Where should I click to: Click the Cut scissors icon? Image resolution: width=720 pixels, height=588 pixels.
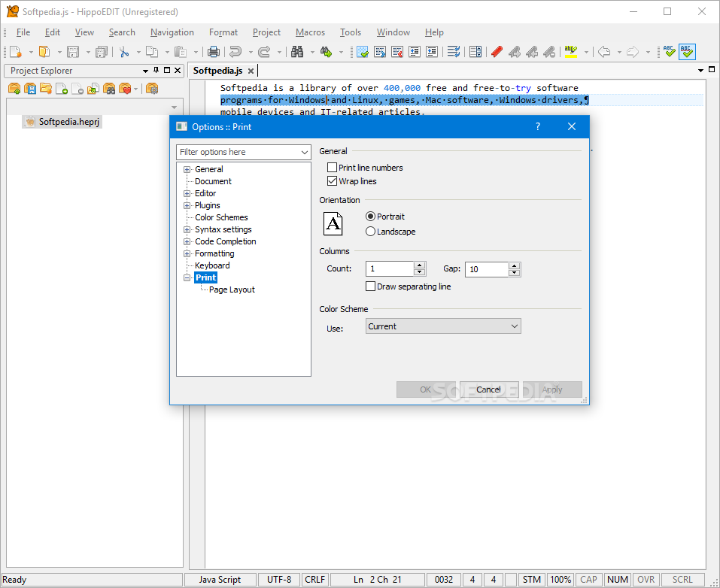(123, 52)
